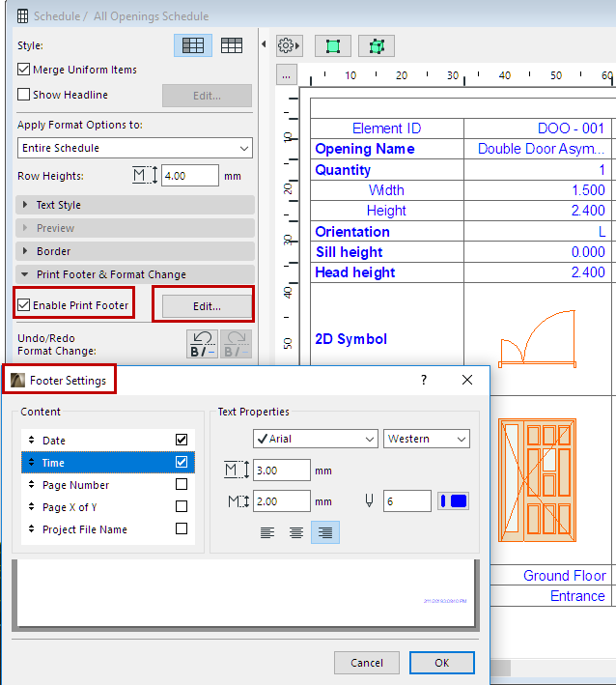The image size is (616, 685).
Task: Click the orange door elevation preview
Action: click(x=538, y=480)
